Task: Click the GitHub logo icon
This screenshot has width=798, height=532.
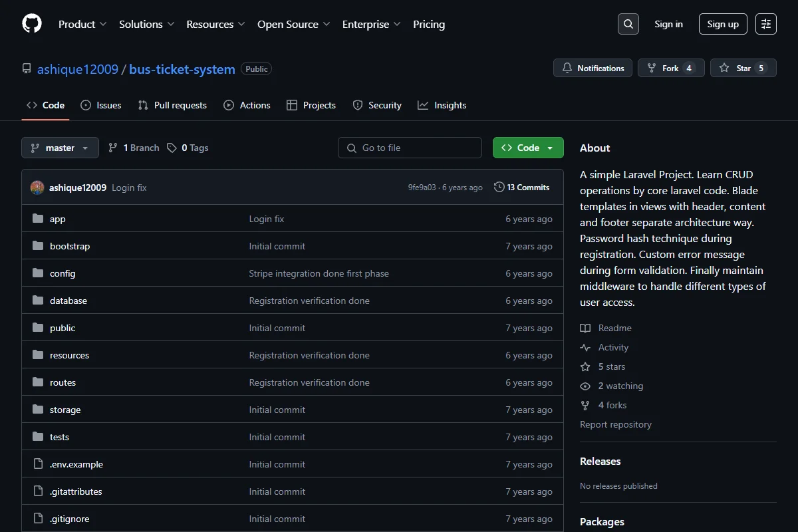Action: (32, 24)
